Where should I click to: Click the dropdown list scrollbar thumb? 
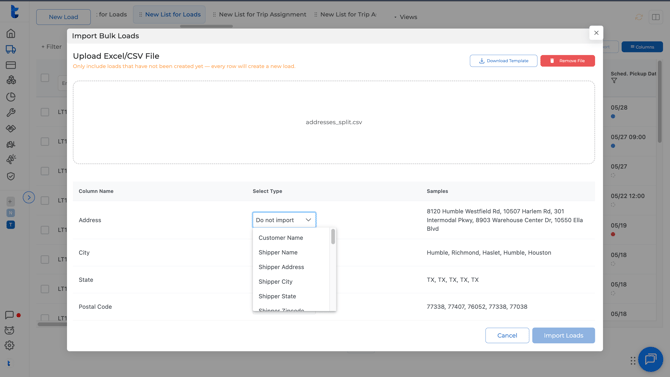tap(333, 236)
